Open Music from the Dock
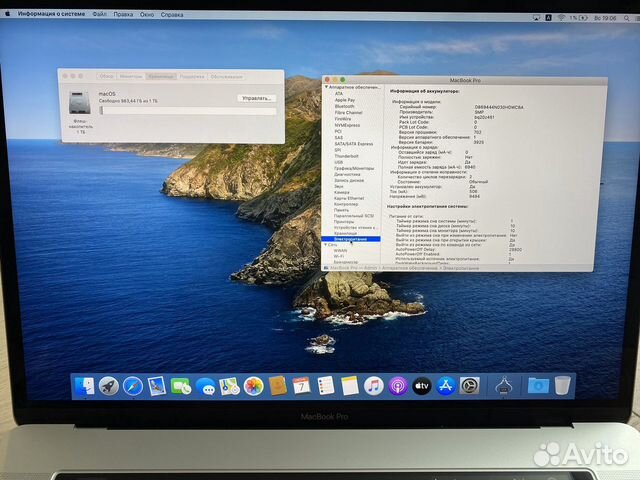The image size is (640, 480). (x=373, y=386)
